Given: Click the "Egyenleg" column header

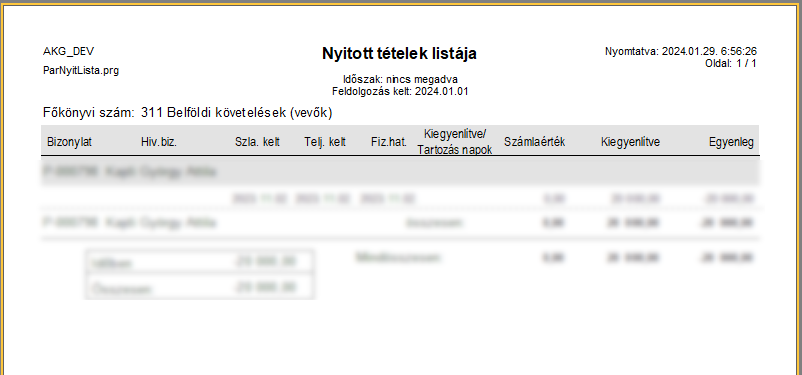Looking at the screenshot, I should pos(731,143).
